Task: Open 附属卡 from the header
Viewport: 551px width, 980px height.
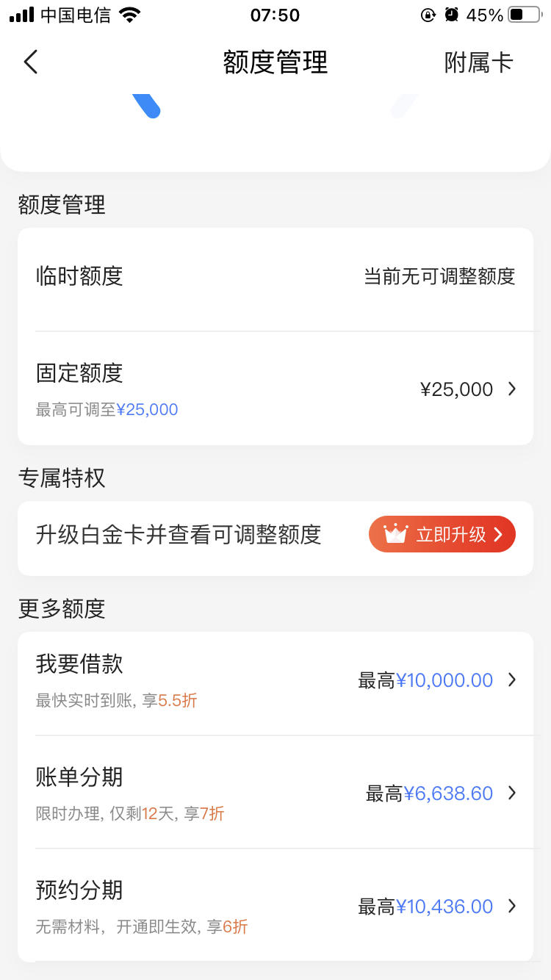Action: pos(478,62)
